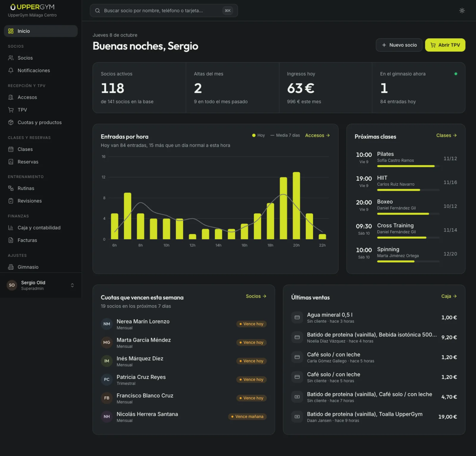Toggle the light/dark theme sun icon
This screenshot has height=456, width=476.
462,10
